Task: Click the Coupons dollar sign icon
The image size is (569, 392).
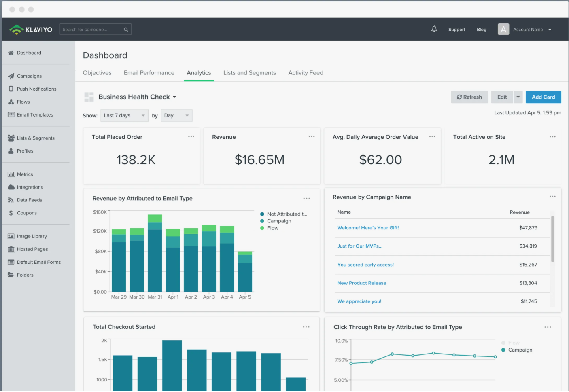Action: (11, 213)
